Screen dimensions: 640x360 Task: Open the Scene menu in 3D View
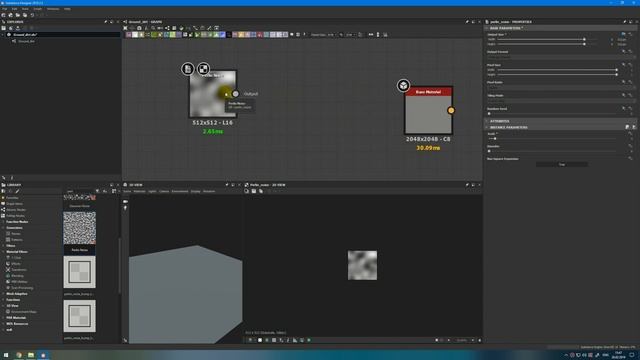(x=127, y=191)
